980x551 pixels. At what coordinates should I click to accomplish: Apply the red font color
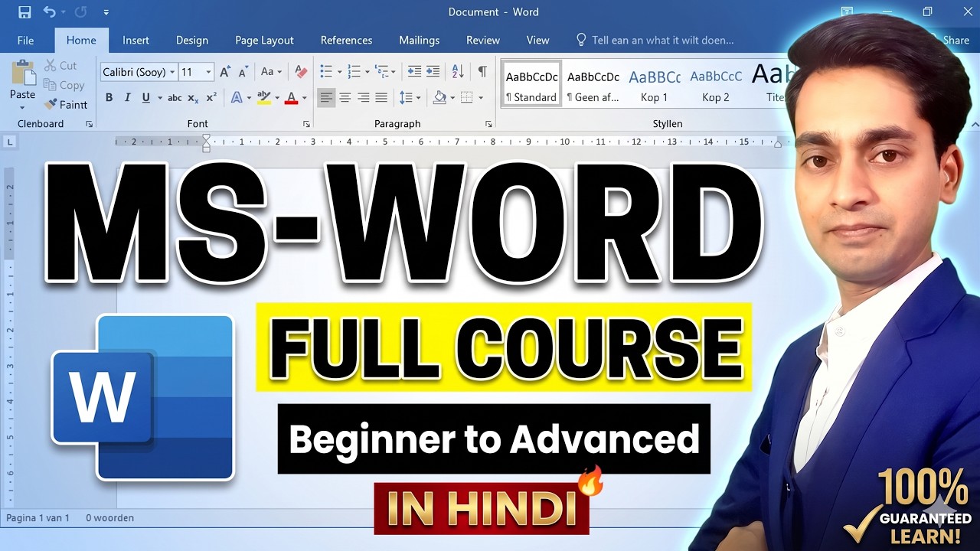[291, 97]
